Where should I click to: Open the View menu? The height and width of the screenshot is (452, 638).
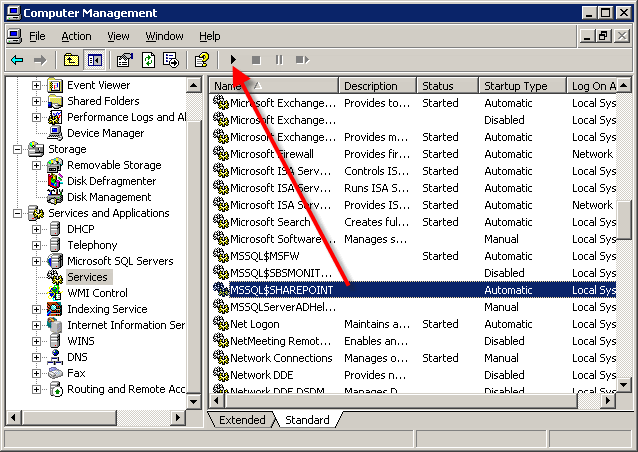[x=118, y=36]
